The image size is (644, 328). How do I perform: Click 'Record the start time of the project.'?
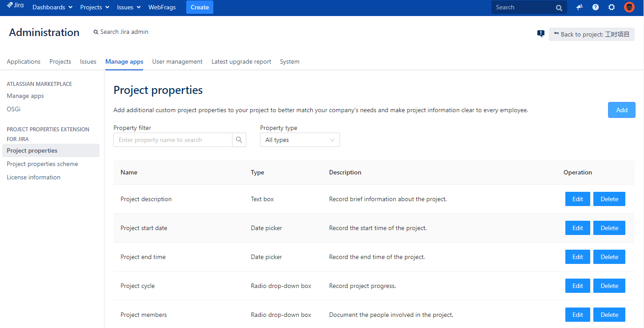[x=378, y=228]
